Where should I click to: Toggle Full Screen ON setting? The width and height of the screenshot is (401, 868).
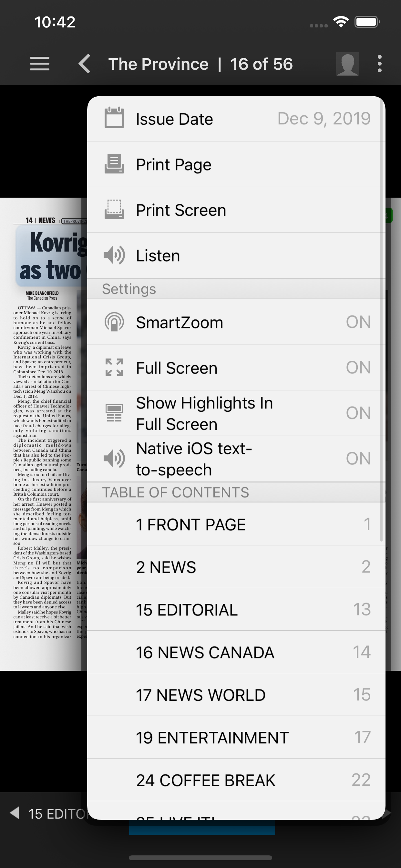point(358,367)
